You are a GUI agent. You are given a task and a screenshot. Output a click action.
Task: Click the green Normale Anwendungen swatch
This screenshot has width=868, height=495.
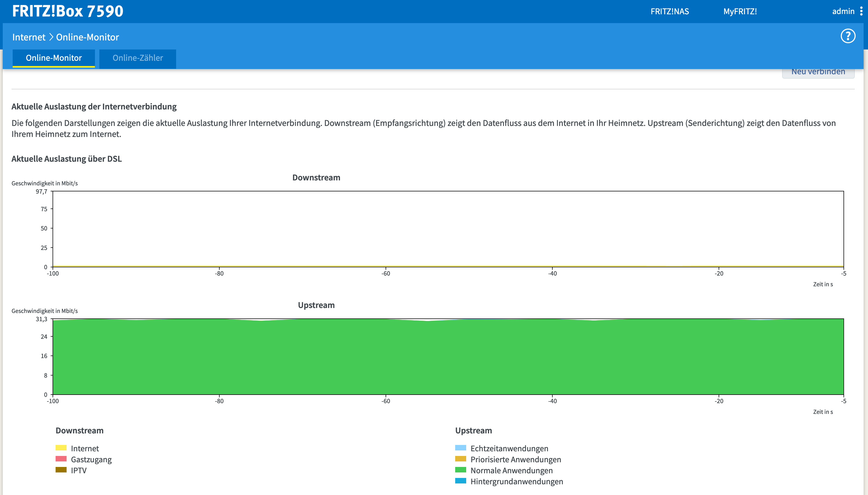click(x=460, y=469)
